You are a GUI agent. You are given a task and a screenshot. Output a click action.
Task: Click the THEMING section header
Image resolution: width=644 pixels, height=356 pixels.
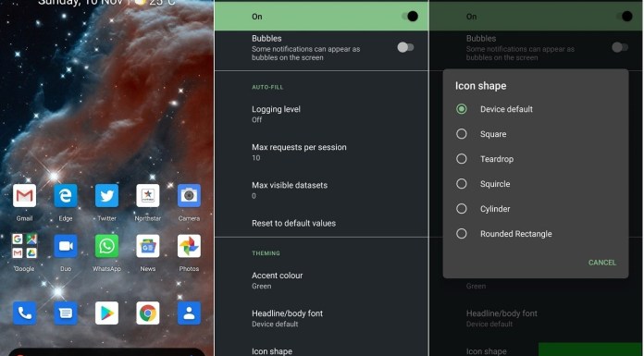click(266, 253)
